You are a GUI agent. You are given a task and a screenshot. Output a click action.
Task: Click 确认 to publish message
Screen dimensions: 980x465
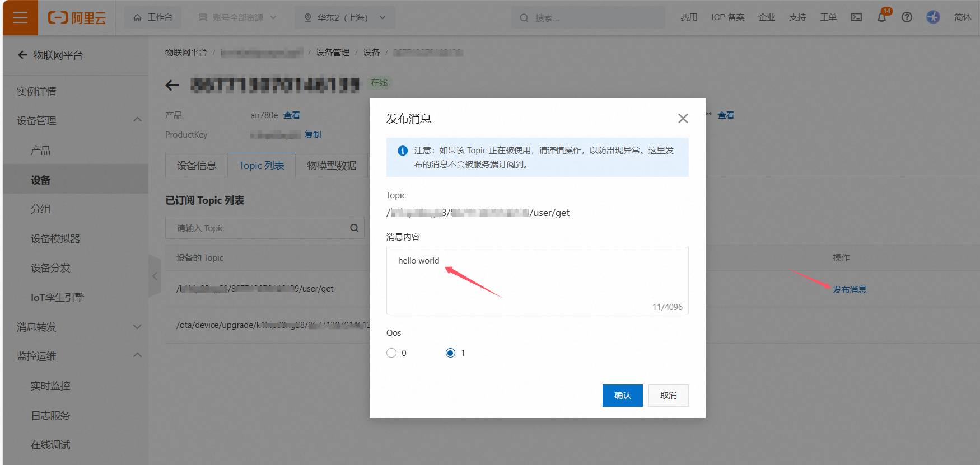point(623,396)
